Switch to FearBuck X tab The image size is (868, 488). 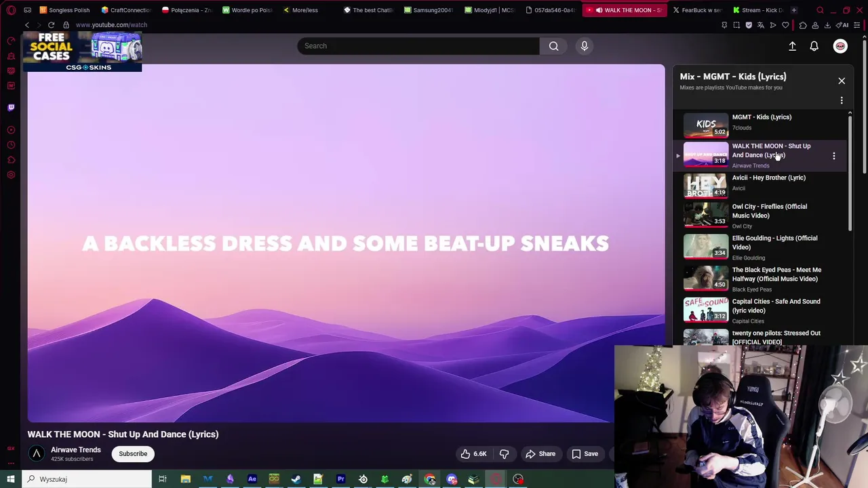tap(696, 10)
